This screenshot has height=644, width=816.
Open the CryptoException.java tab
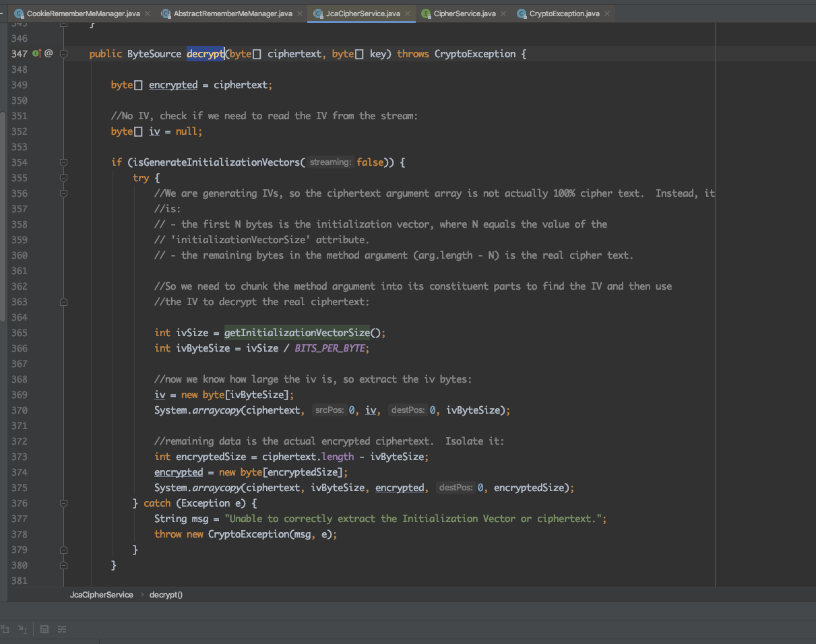[x=564, y=13]
